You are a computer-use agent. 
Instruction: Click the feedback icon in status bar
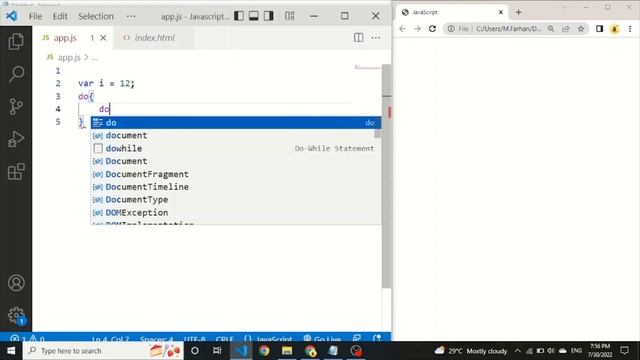[x=357, y=338]
